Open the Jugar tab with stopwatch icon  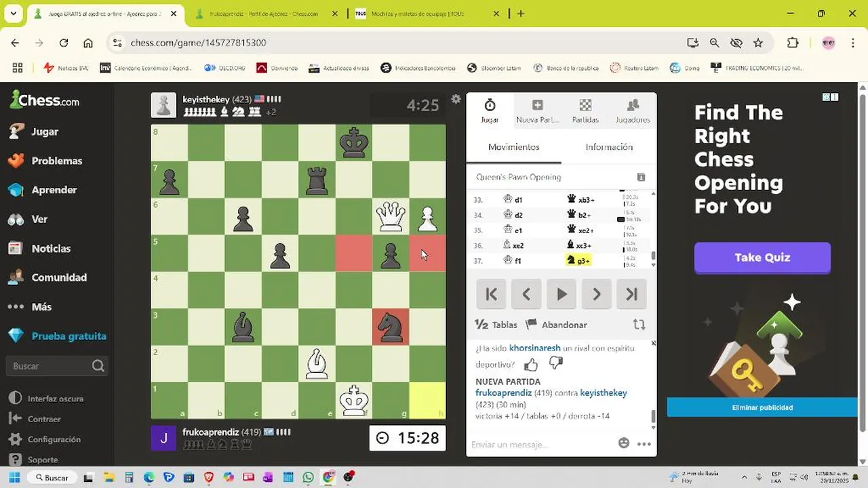(490, 111)
